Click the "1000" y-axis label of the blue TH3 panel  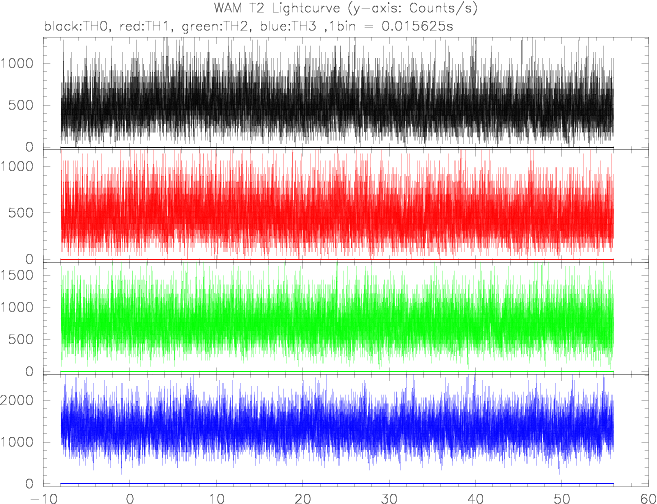pos(18,442)
